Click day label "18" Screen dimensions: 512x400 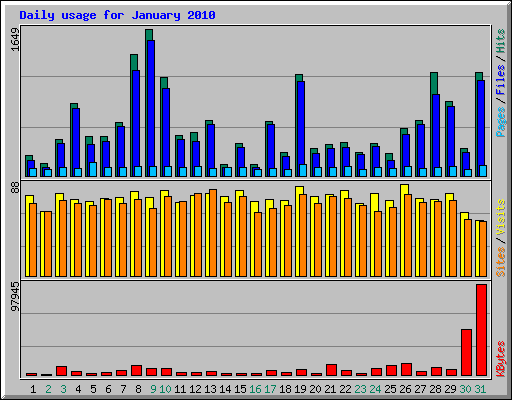point(285,389)
